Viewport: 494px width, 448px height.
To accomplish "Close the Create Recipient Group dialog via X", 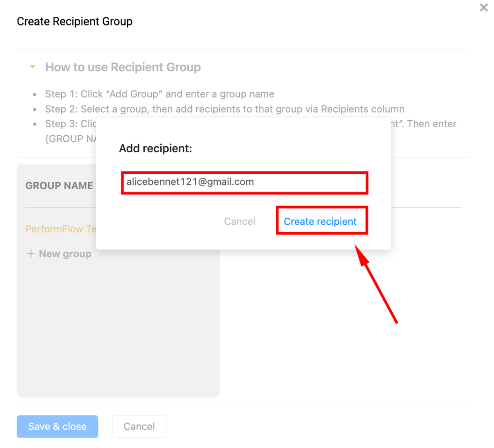I will [483, 8].
